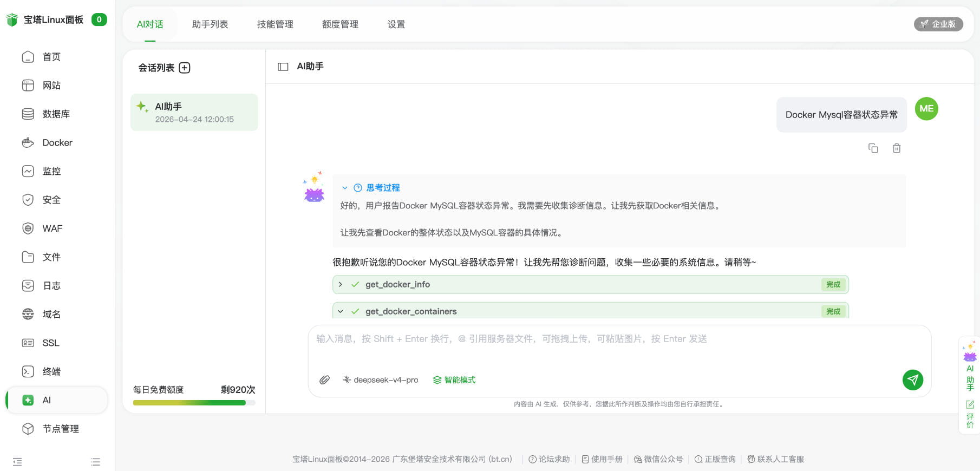Collapse the 思考过程 thinking section
980x471 pixels.
click(344, 188)
